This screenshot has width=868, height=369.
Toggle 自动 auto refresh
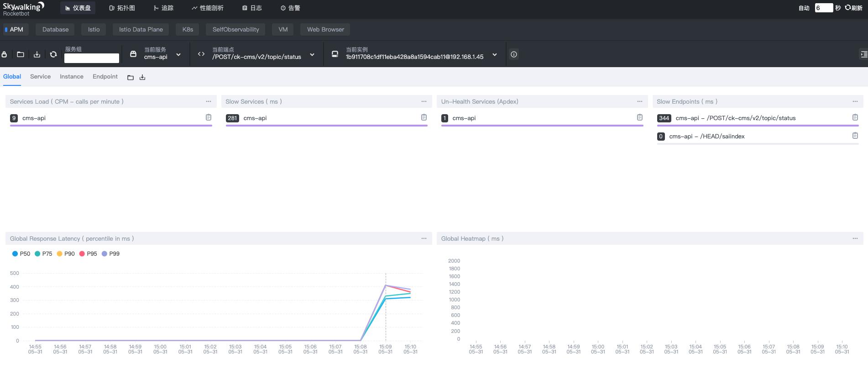804,8
